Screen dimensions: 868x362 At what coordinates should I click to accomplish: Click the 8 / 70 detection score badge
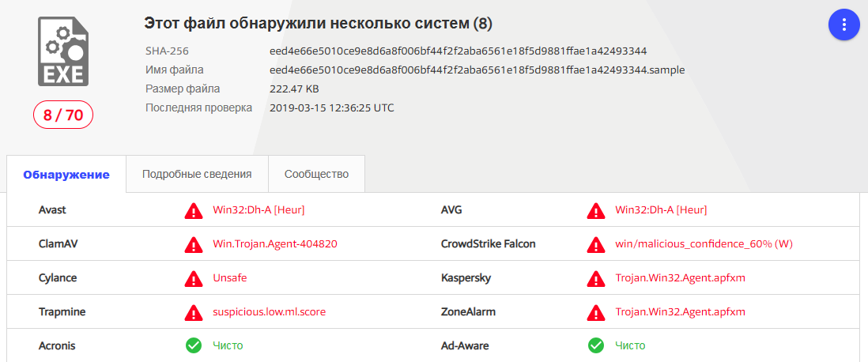(x=63, y=115)
